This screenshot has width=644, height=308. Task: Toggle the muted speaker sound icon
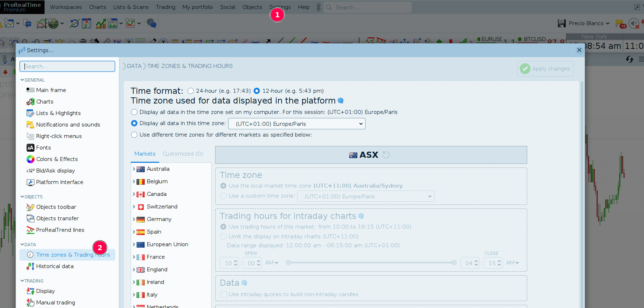(634, 23)
